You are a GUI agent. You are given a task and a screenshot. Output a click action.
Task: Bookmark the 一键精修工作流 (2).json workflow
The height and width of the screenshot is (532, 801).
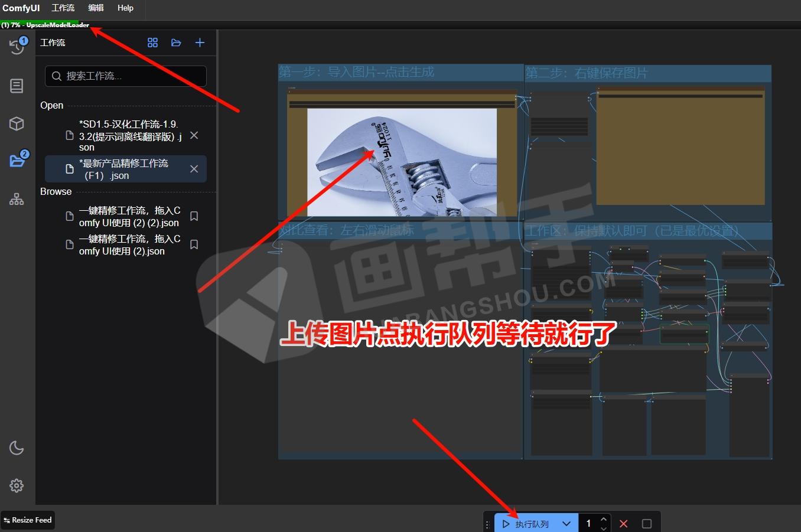(x=194, y=244)
